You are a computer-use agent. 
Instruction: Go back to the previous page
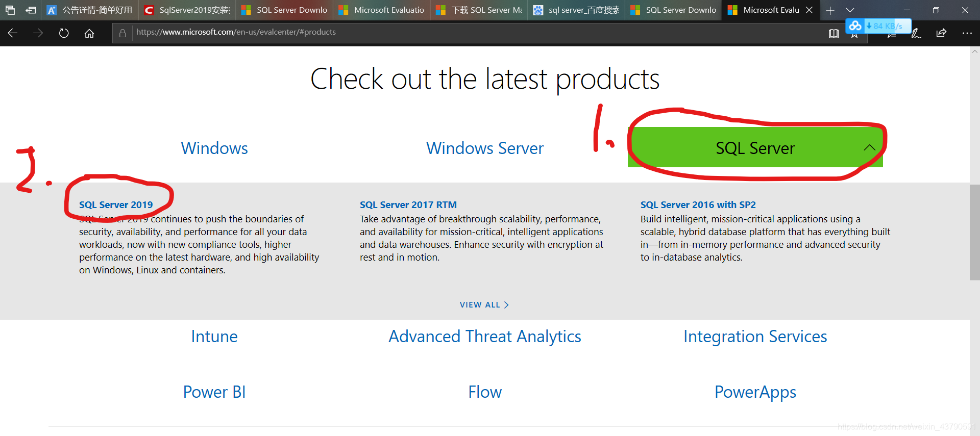pos(13,33)
